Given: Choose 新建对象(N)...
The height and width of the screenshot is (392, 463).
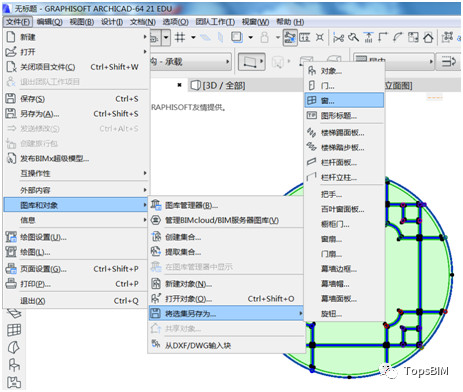Looking at the screenshot, I should [226, 284].
